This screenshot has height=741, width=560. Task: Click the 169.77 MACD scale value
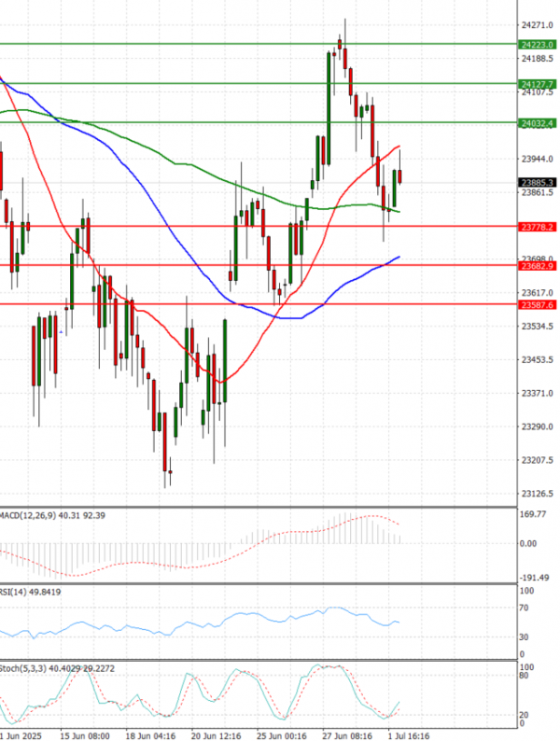[x=532, y=514]
